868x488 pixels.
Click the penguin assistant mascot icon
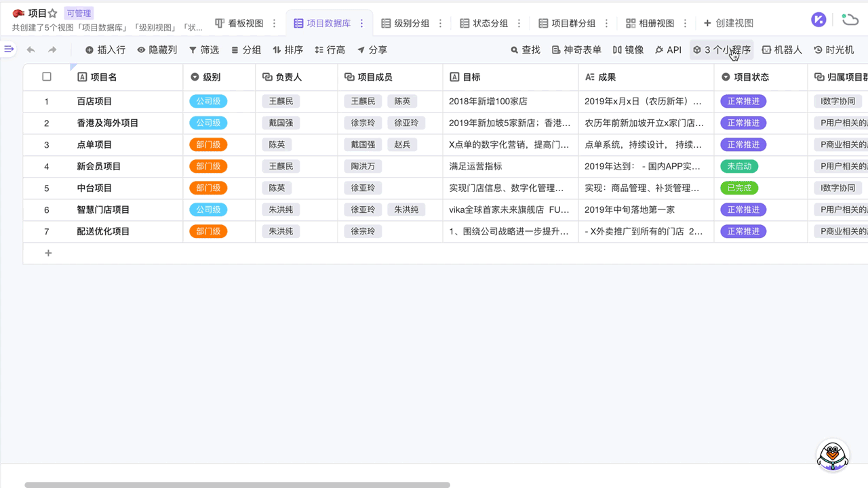coord(832,455)
